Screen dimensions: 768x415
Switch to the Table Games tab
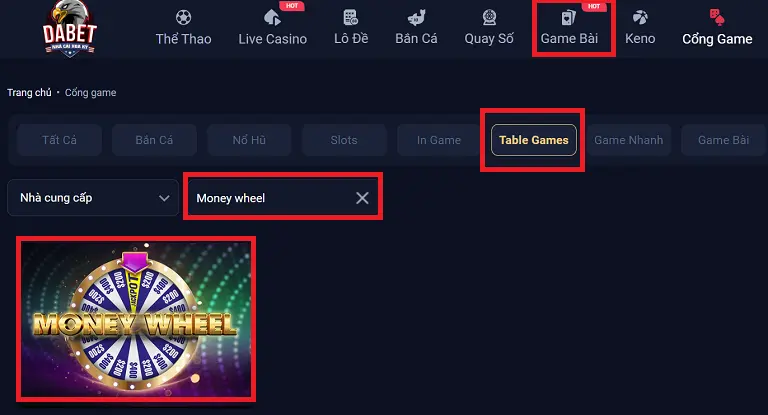(x=533, y=140)
